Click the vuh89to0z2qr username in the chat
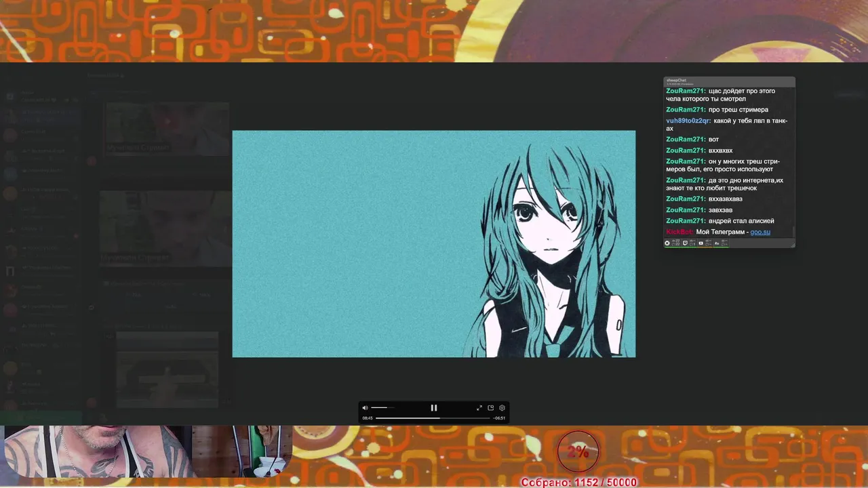This screenshot has width=868, height=488. coord(688,121)
